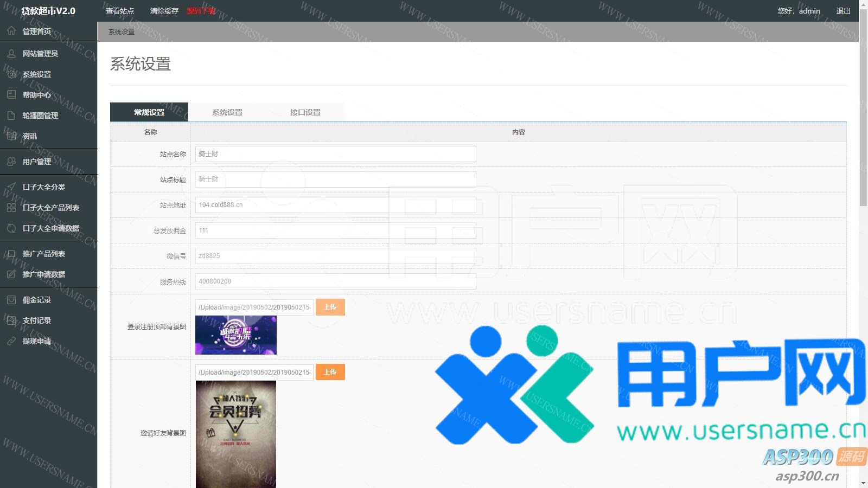
Task: Click the book icon beside 帮助中心
Action: coord(11,95)
